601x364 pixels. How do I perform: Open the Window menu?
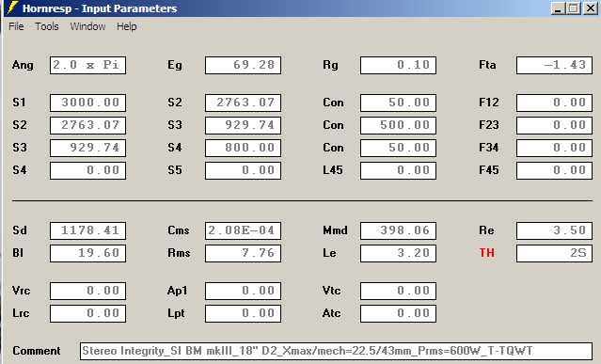[x=87, y=26]
